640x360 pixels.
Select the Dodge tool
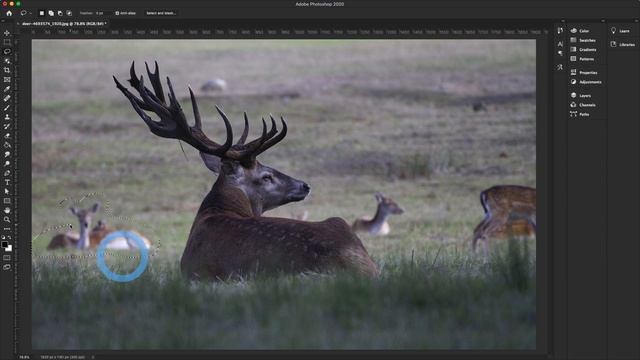[x=7, y=164]
